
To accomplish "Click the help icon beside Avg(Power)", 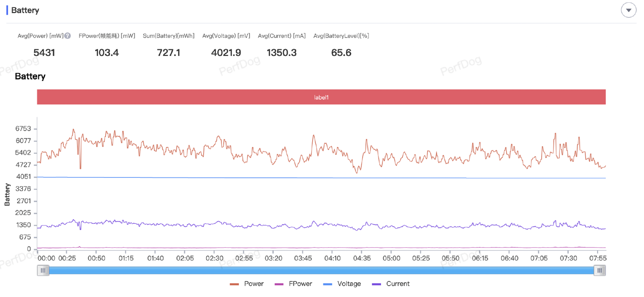I will [68, 36].
